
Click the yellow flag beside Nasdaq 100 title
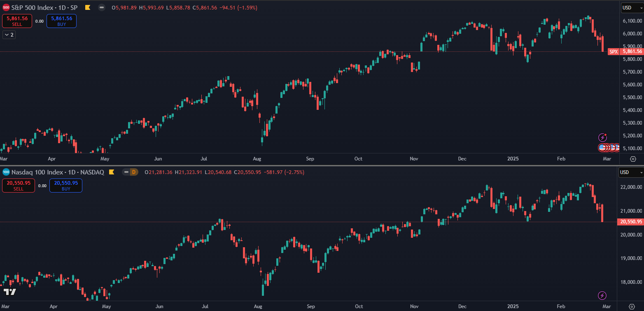[x=111, y=172]
